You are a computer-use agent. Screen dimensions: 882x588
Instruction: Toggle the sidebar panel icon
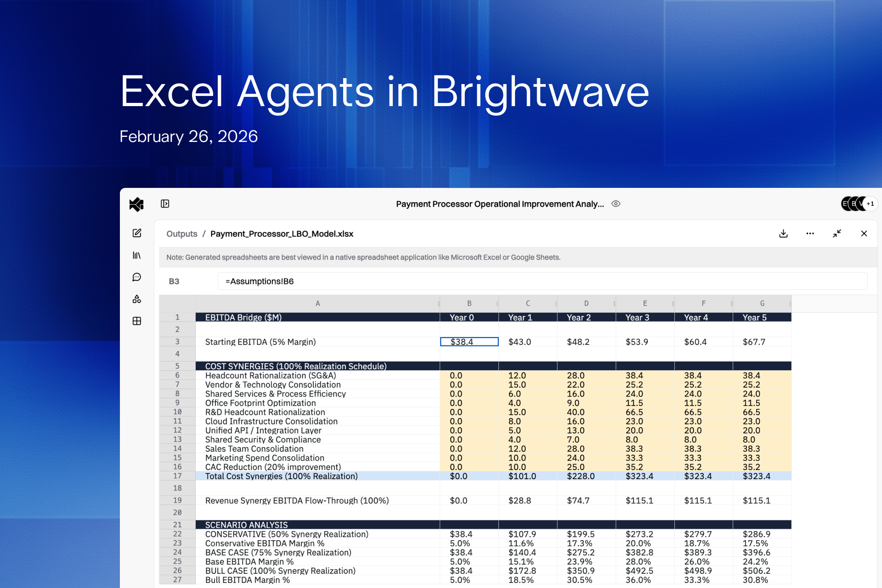pos(165,204)
